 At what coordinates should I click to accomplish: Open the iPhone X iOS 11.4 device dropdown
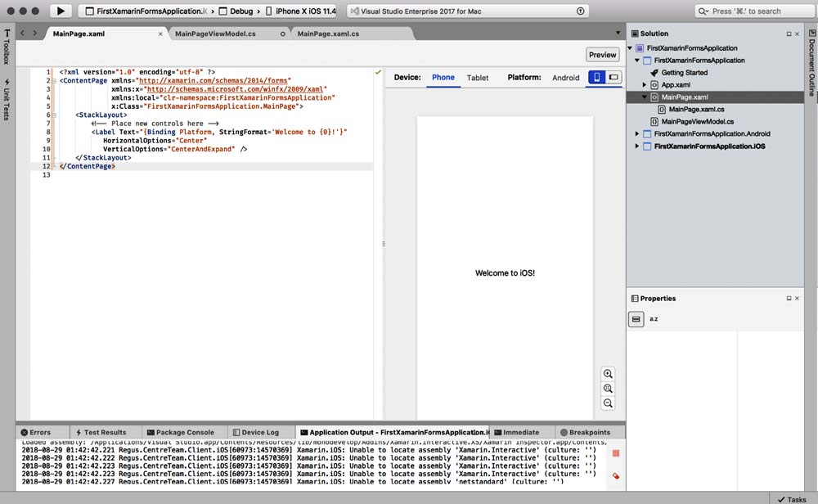[301, 11]
